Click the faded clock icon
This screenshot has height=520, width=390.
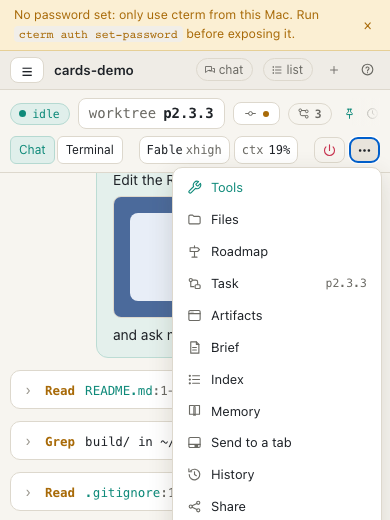(x=372, y=114)
